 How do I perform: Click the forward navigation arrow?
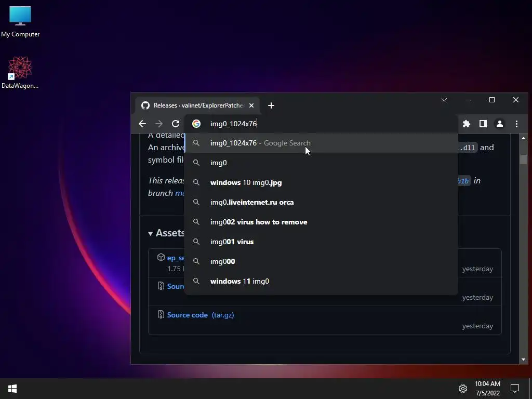point(159,124)
